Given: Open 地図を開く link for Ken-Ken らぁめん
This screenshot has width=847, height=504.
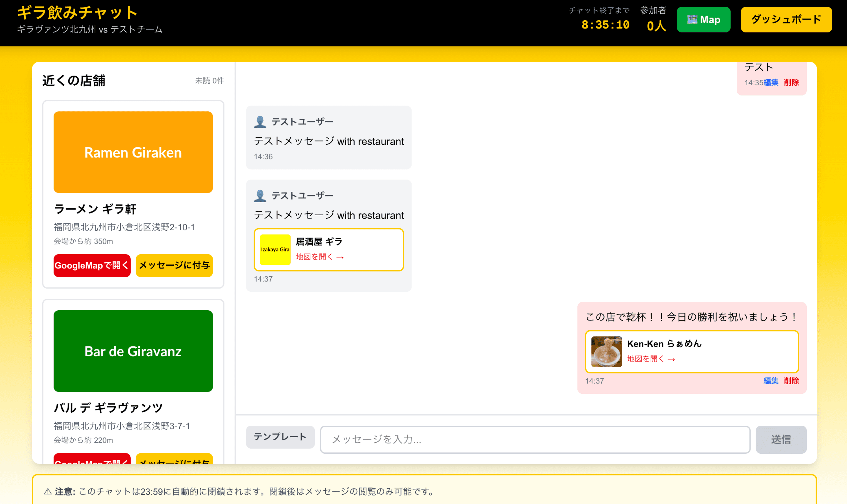Looking at the screenshot, I should coord(651,359).
